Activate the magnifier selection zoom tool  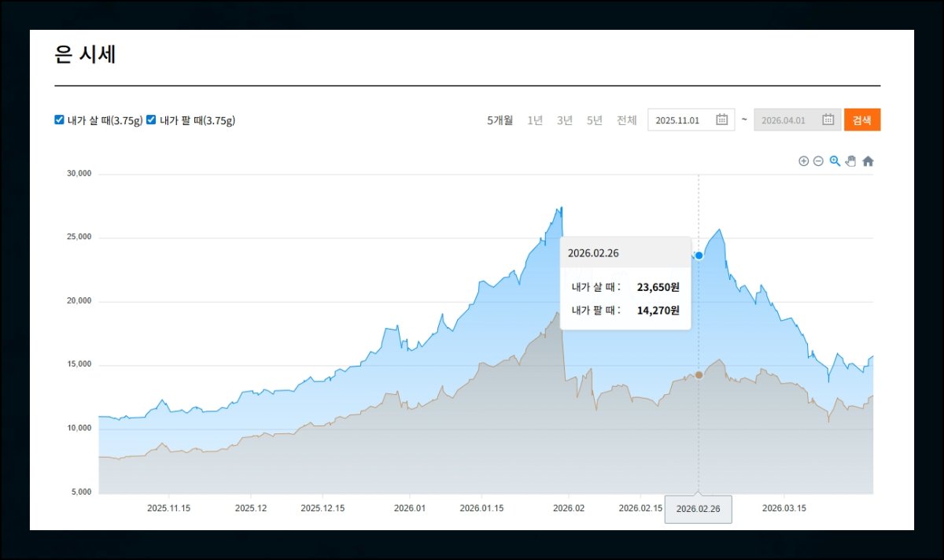pos(835,161)
